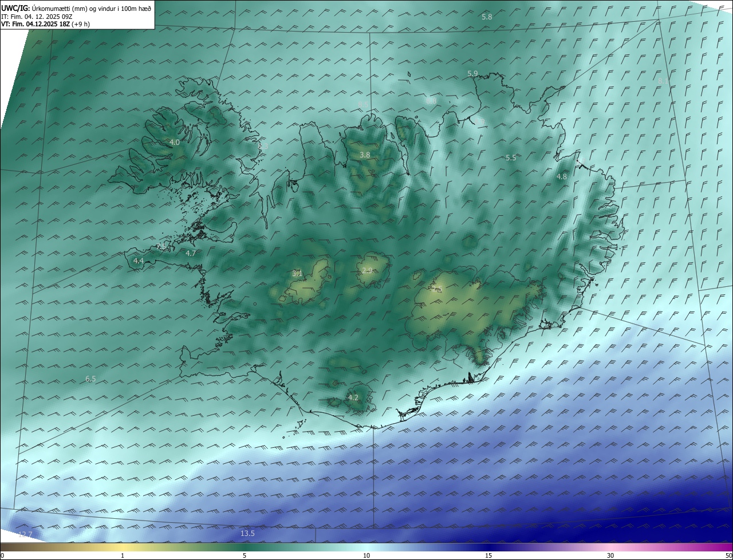This screenshot has width=733, height=560.
Task: Click the 15 tick on the color scale
Action: pos(488,555)
